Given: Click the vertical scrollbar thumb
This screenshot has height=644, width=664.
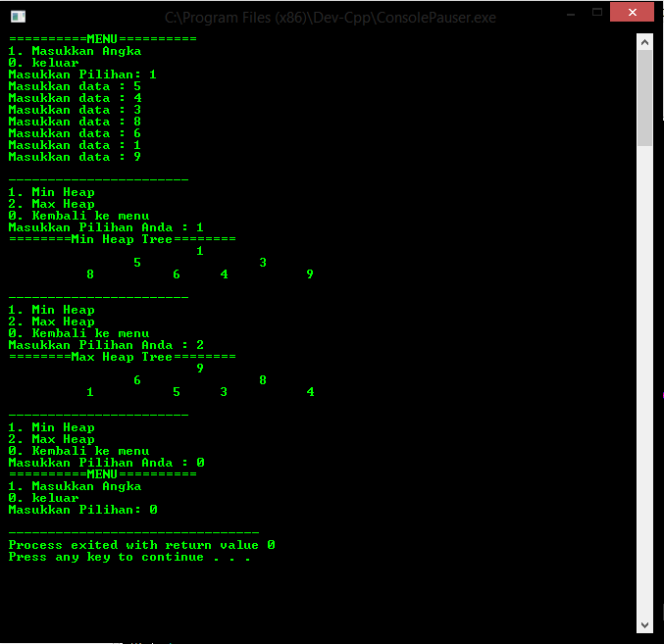Looking at the screenshot, I should pyautogui.click(x=645, y=98).
